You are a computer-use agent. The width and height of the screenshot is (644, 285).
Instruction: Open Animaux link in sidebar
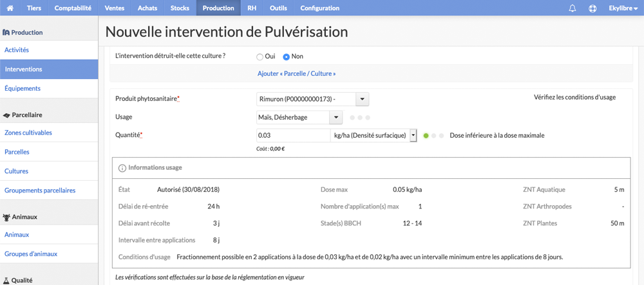(x=49, y=235)
